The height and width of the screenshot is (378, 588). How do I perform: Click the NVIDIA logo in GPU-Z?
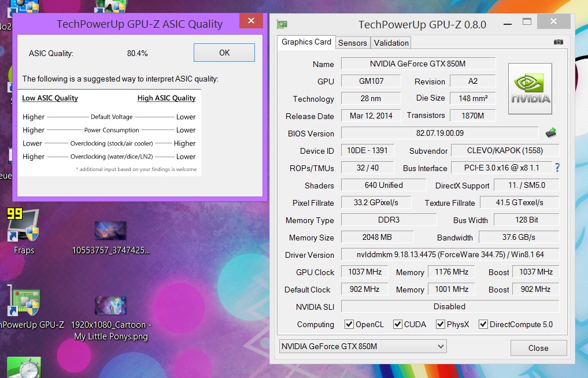(x=530, y=88)
